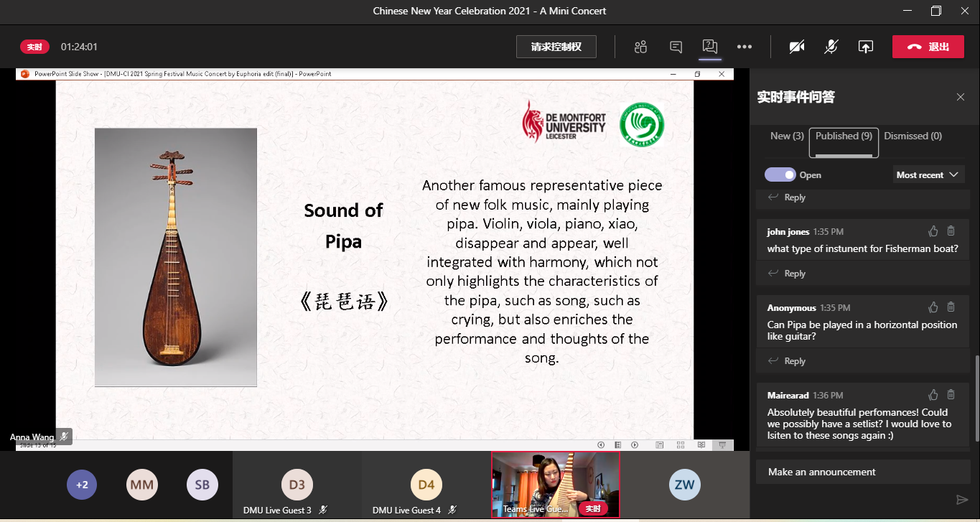The width and height of the screenshot is (980, 522).
Task: Select the SB participant avatar
Action: click(x=202, y=485)
